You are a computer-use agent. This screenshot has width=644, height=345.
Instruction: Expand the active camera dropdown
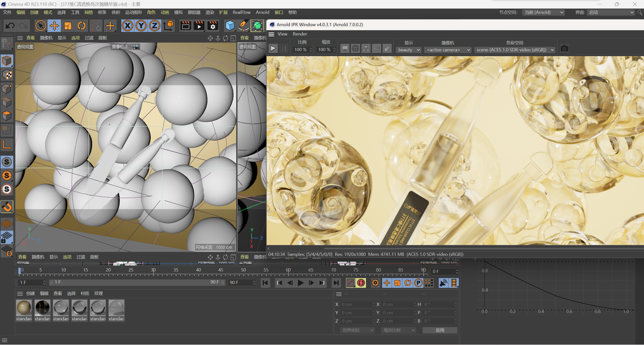[x=448, y=50]
